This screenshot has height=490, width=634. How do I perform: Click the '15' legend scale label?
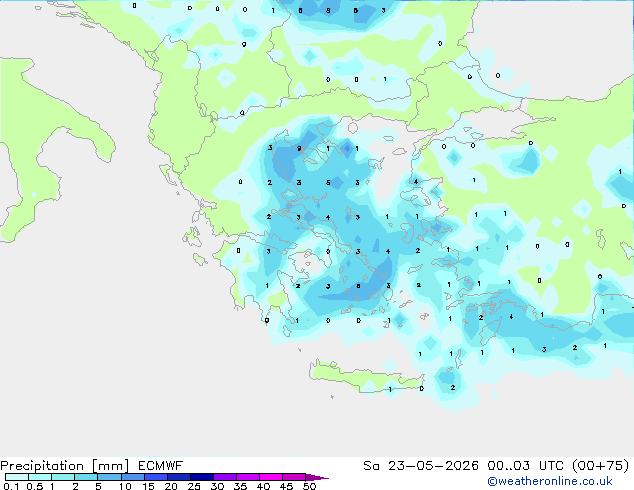pyautogui.click(x=148, y=486)
